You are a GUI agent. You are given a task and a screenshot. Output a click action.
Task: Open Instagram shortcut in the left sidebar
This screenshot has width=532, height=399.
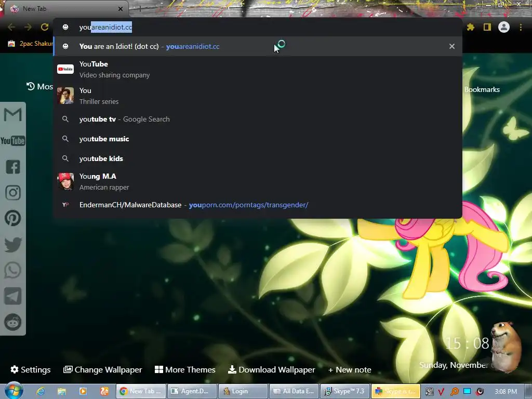(x=13, y=193)
